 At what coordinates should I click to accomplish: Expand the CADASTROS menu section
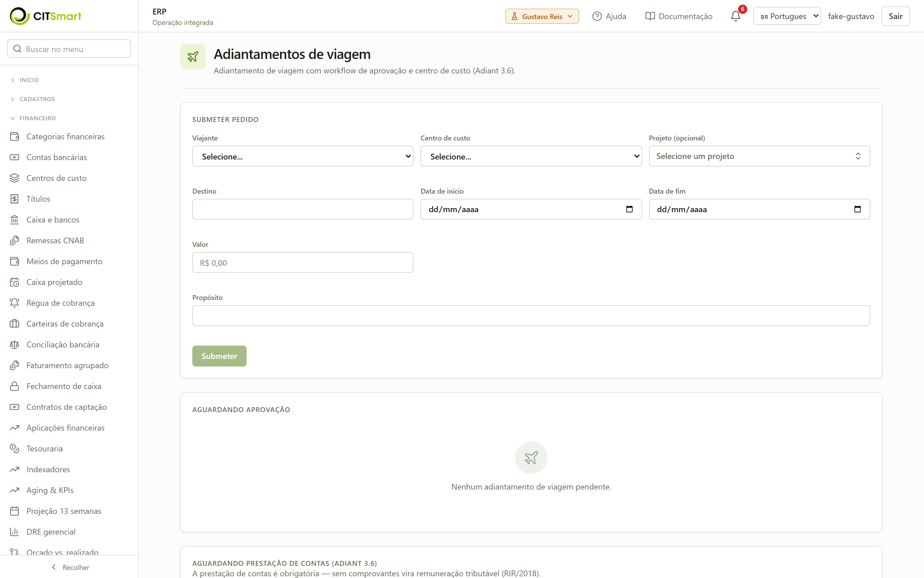[33, 99]
